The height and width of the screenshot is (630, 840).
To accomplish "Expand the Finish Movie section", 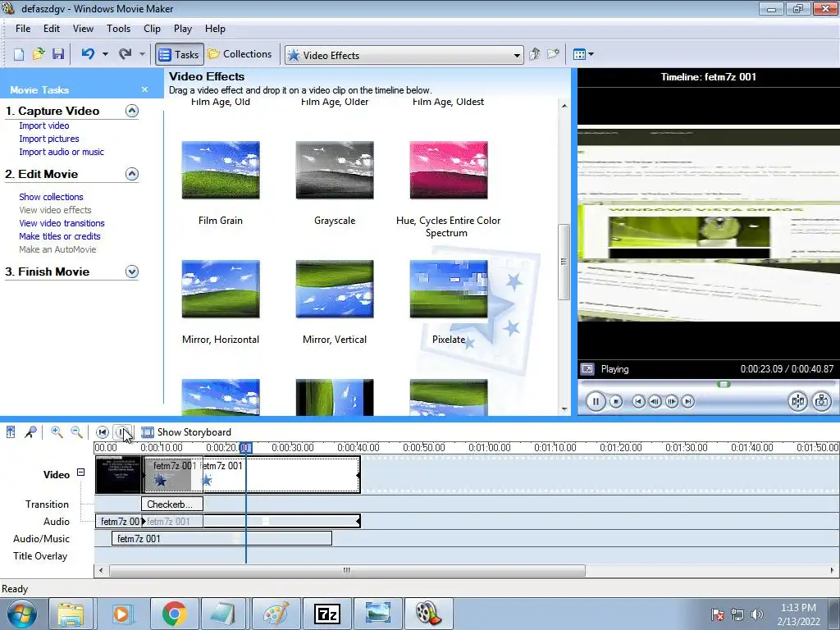I will click(132, 272).
